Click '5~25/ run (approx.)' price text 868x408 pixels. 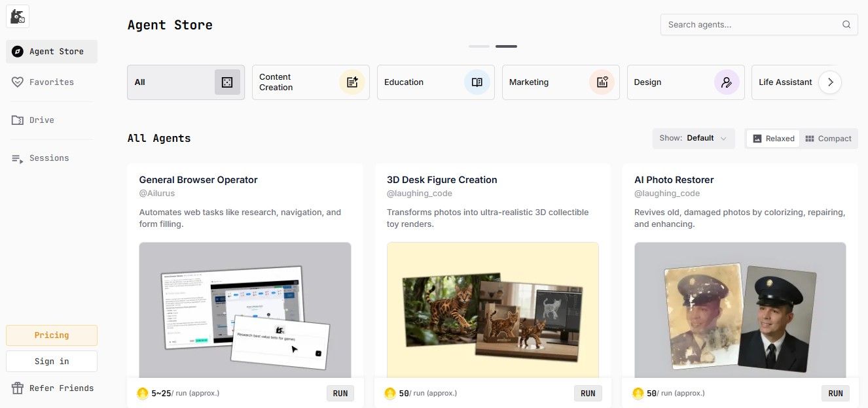click(x=185, y=394)
